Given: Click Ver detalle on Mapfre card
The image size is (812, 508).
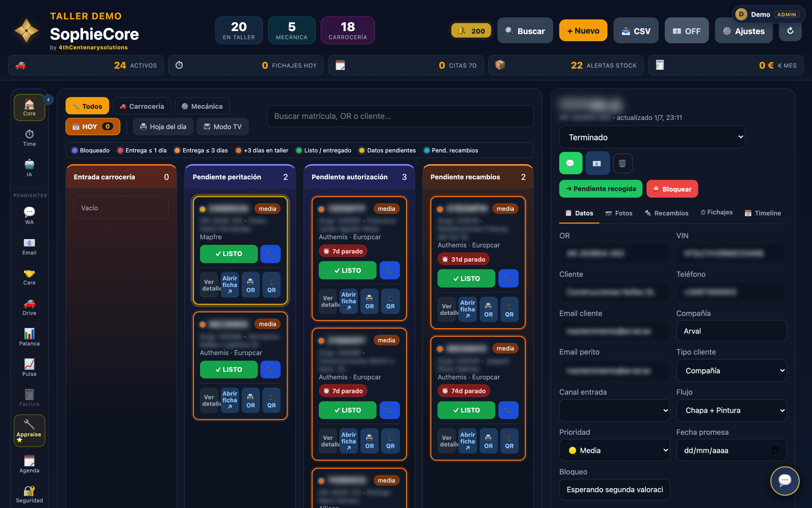Looking at the screenshot, I should tap(209, 285).
